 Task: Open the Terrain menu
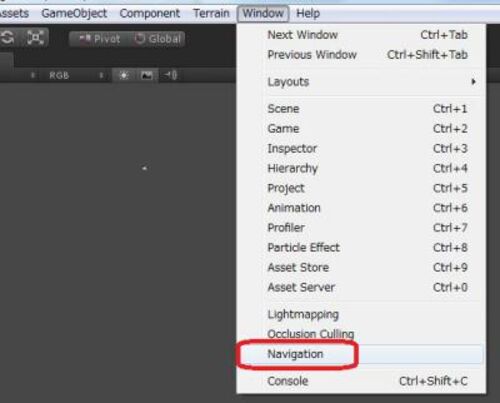point(211,13)
